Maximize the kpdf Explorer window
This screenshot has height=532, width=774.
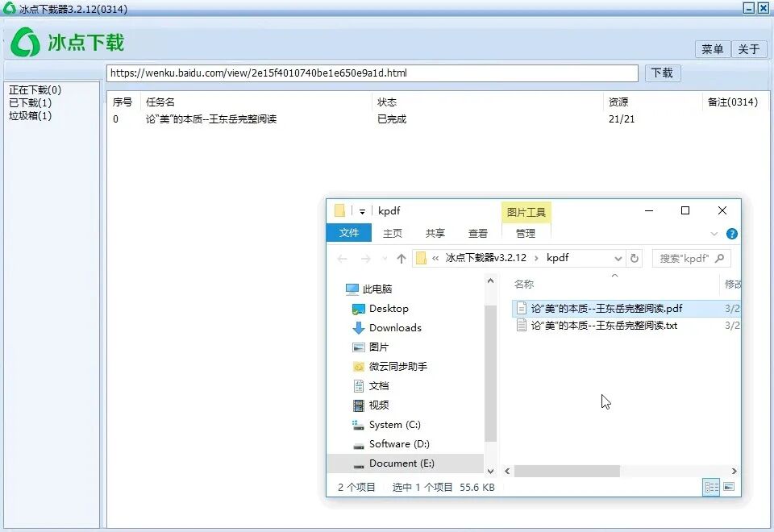tap(685, 210)
